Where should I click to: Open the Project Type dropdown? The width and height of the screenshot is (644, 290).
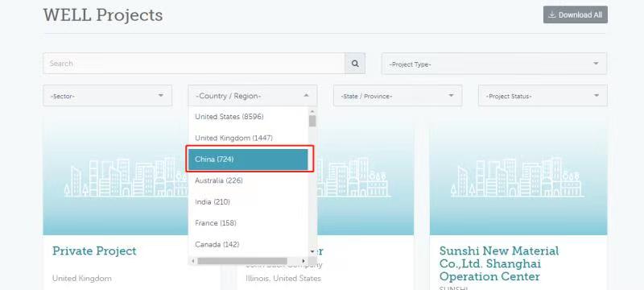tap(494, 64)
